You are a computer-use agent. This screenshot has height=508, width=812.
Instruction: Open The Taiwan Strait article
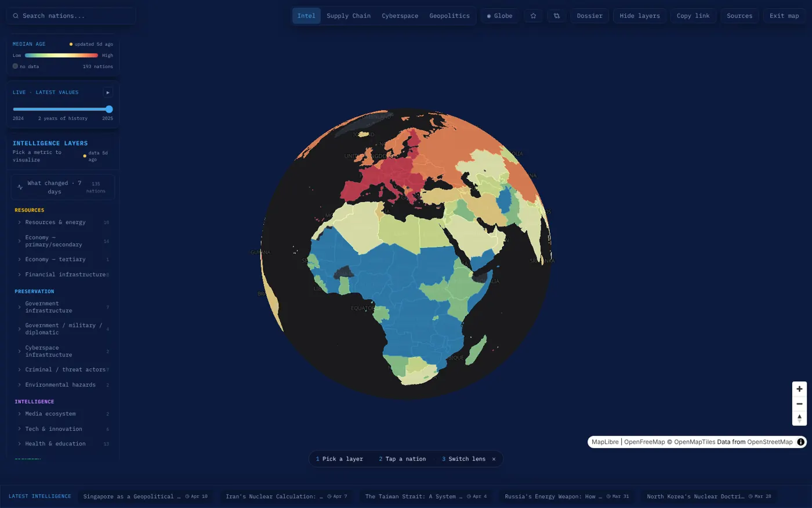(426, 496)
